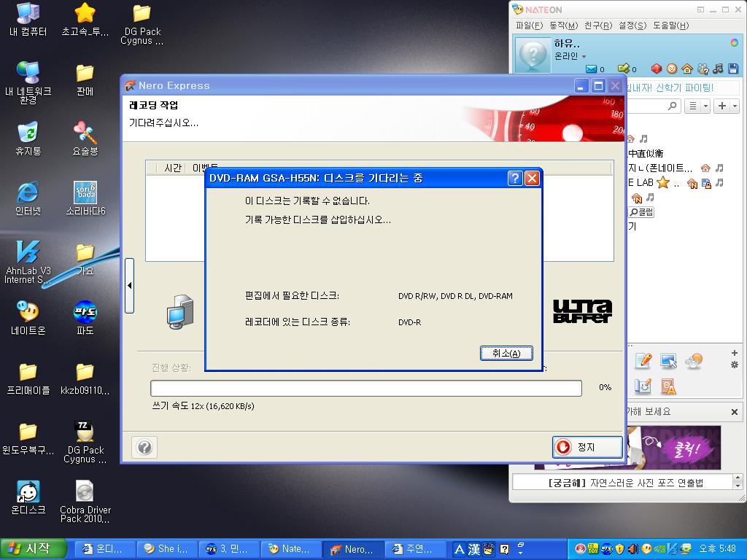
Task: Toggle the 漢 Hanja conversion button
Action: pyautogui.click(x=473, y=550)
